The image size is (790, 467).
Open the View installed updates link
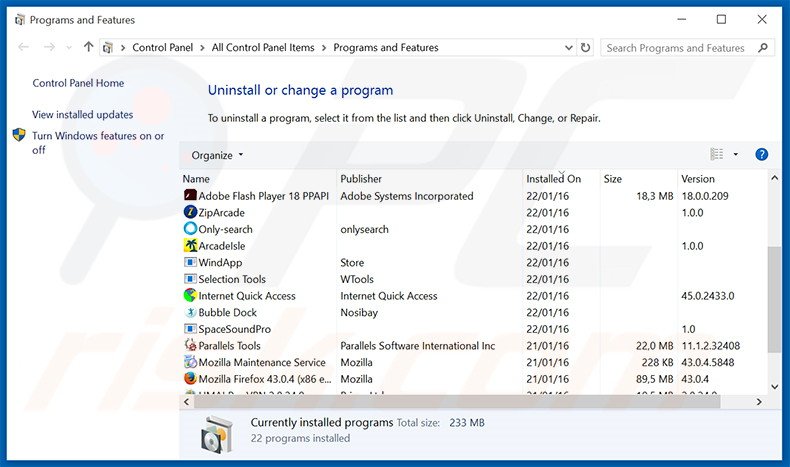point(83,114)
